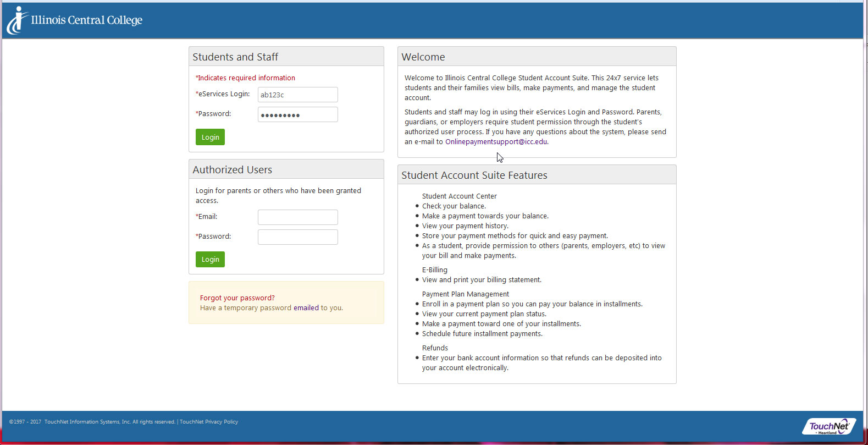Click the 'Payment Plan Management' subheading
This screenshot has height=445, width=868.
pyautogui.click(x=466, y=294)
